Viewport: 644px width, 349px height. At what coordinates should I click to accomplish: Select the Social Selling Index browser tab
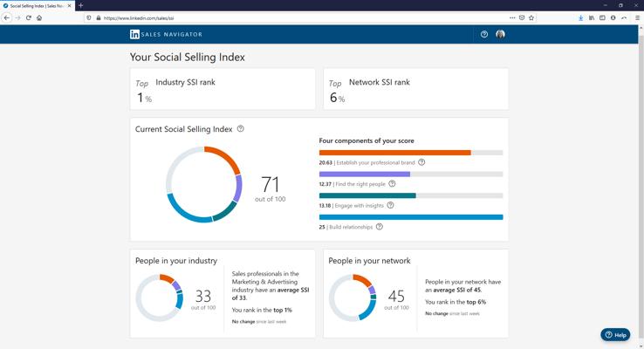[x=38, y=6]
